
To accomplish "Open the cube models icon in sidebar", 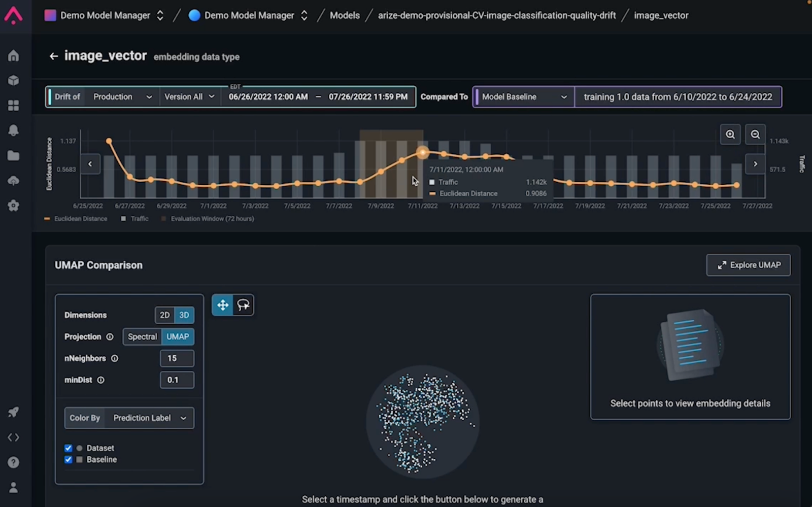I will click(x=14, y=81).
